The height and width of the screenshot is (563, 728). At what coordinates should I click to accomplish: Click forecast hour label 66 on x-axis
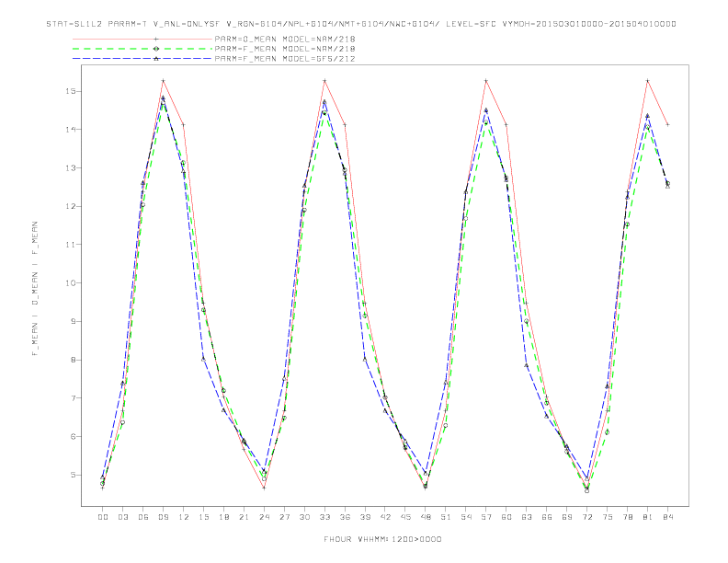coord(547,517)
